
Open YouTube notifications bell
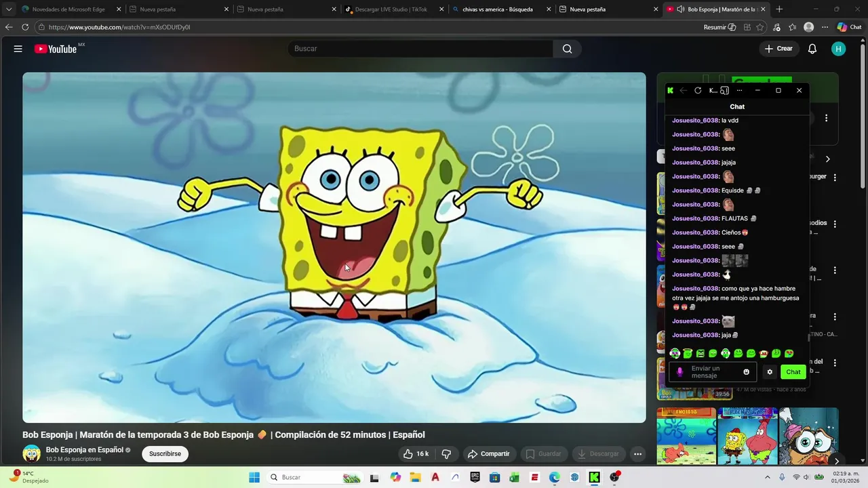(x=812, y=49)
